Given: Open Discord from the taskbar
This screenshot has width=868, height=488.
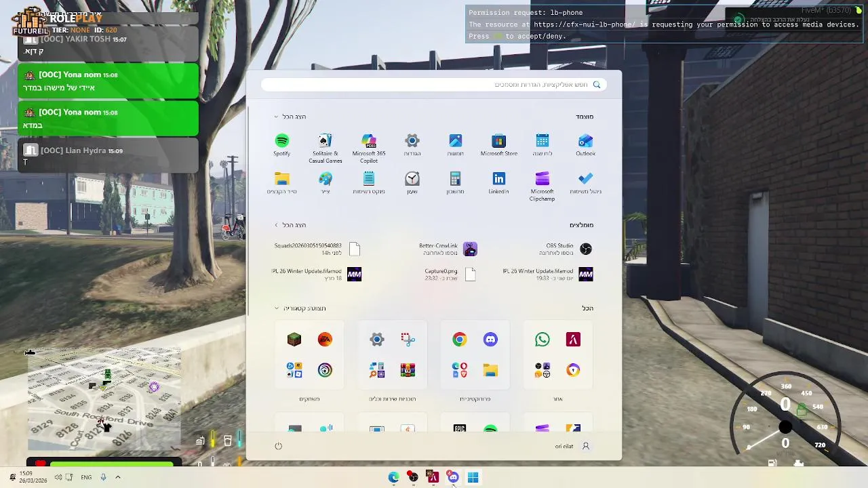Looking at the screenshot, I should pos(453,478).
